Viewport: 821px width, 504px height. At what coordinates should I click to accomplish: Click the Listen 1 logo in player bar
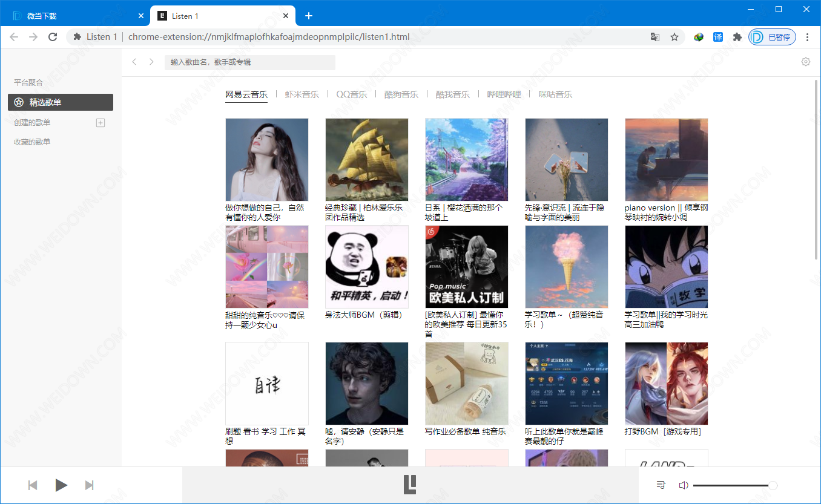410,485
